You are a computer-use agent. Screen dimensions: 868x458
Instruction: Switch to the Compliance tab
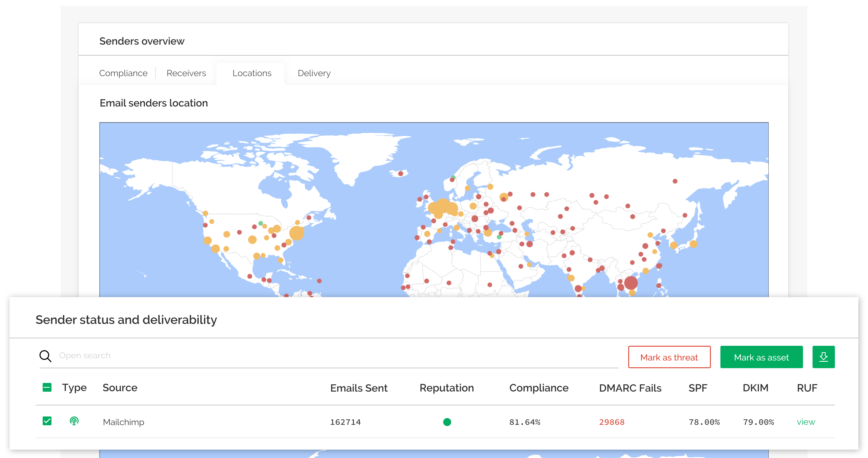click(123, 73)
